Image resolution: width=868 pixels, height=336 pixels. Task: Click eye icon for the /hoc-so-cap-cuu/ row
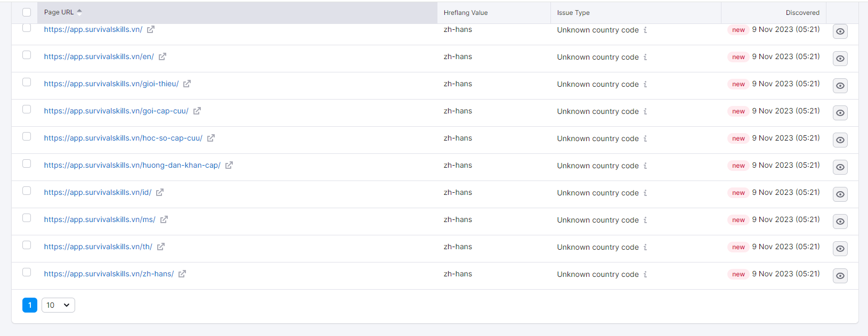pos(840,140)
